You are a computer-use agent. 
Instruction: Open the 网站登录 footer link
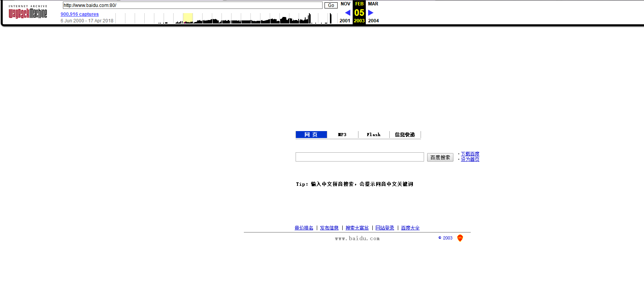(x=385, y=228)
